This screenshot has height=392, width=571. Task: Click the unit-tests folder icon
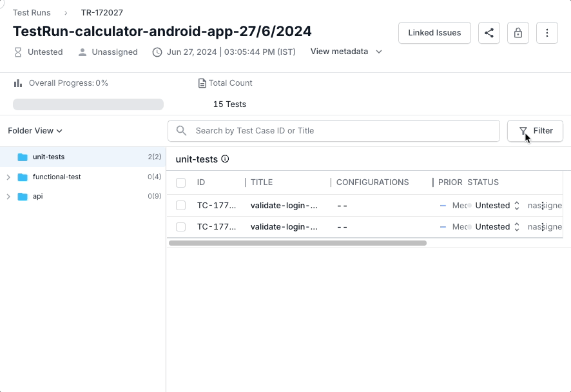tap(23, 157)
